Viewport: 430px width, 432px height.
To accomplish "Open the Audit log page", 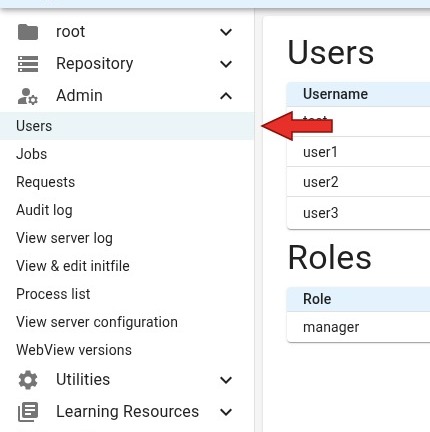I will pyautogui.click(x=127, y=210).
